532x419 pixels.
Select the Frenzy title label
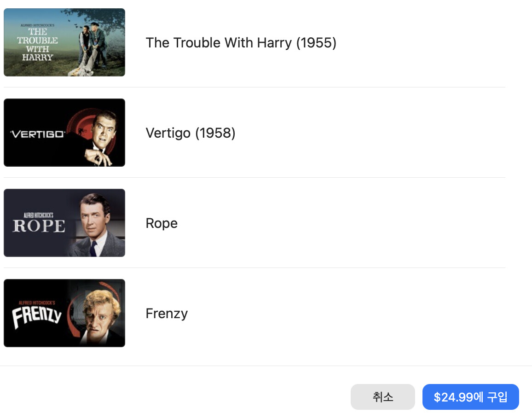point(167,314)
